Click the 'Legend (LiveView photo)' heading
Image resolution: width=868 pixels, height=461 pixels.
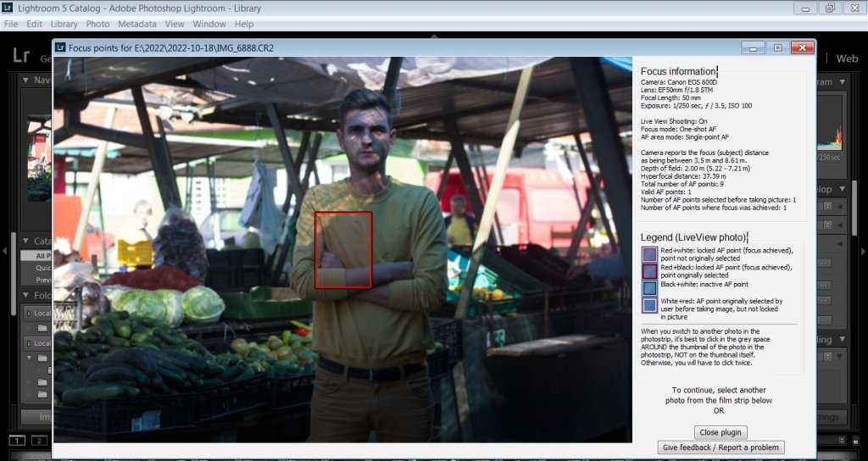[693, 237]
